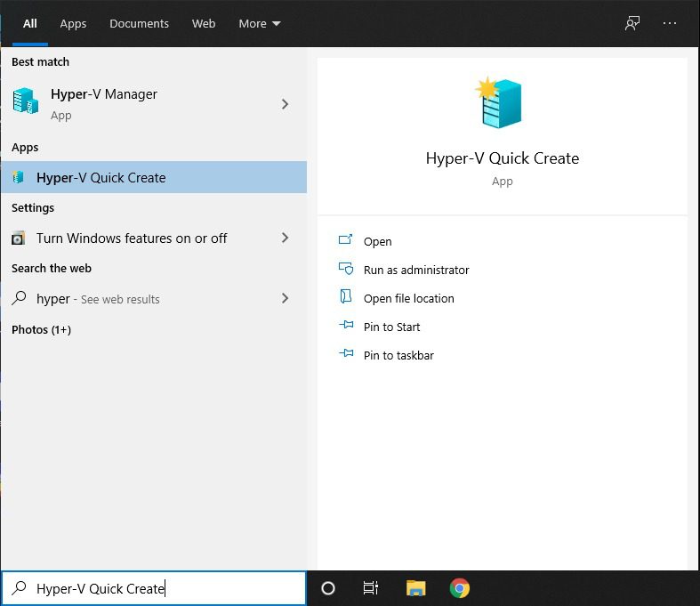Expand the hyper web results arrow
The image size is (700, 606).
[x=285, y=299]
